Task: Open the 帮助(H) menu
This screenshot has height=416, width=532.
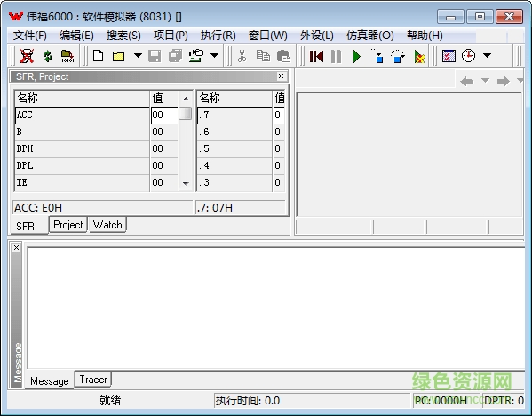Action: point(425,36)
